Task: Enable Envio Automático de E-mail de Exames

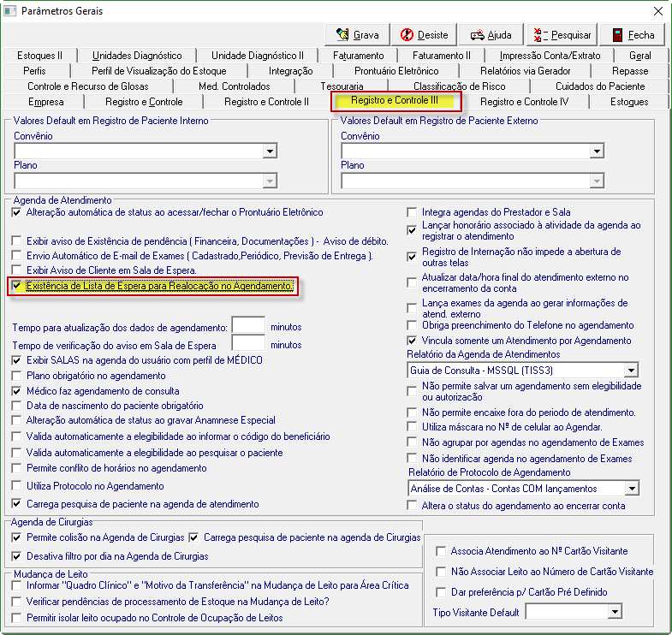Action: 17,256
